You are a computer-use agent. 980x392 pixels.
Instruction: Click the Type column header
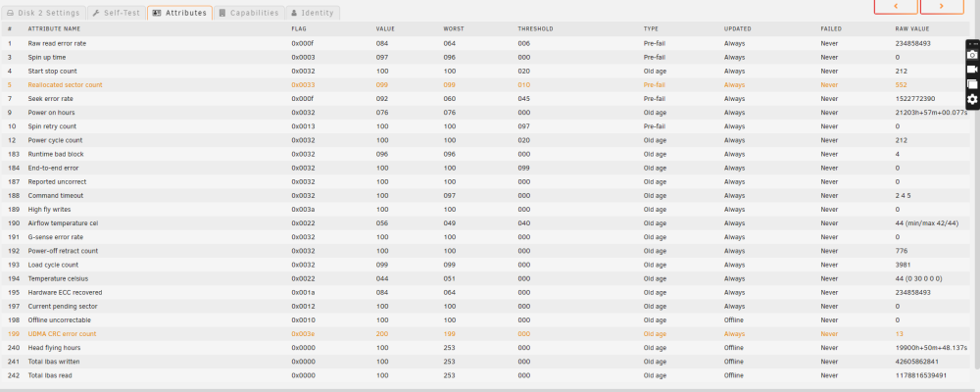tap(651, 29)
